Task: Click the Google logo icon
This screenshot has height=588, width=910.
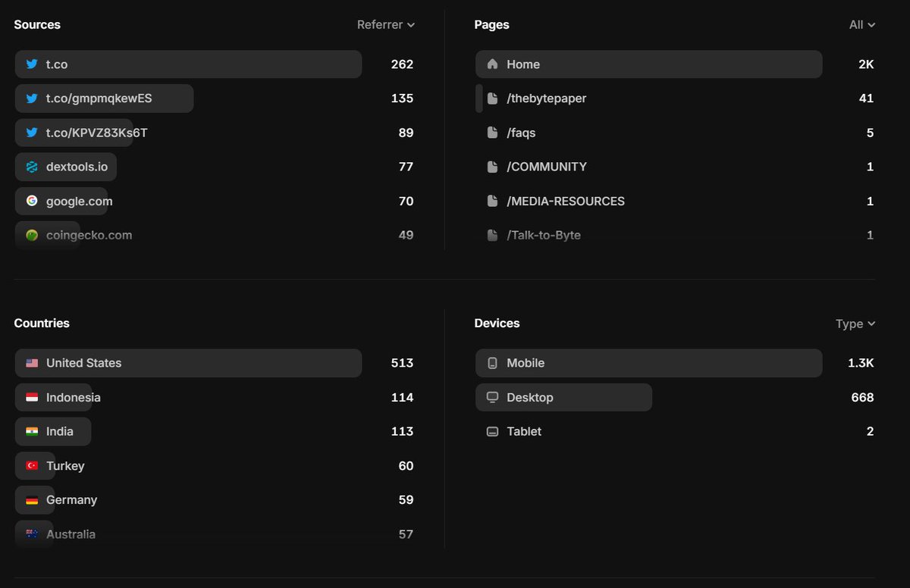Action: [32, 201]
